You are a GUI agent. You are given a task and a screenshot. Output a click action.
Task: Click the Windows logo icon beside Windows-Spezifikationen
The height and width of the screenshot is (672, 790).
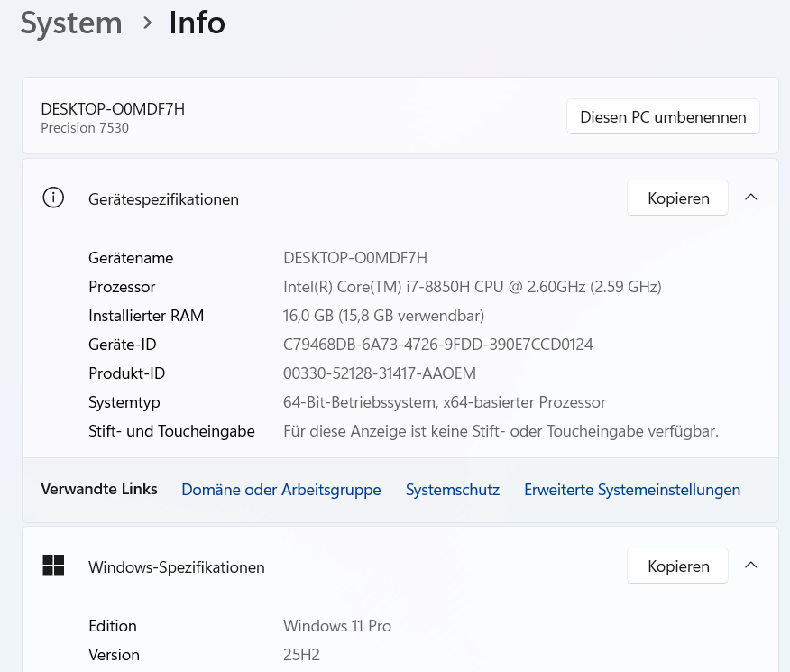point(53,566)
